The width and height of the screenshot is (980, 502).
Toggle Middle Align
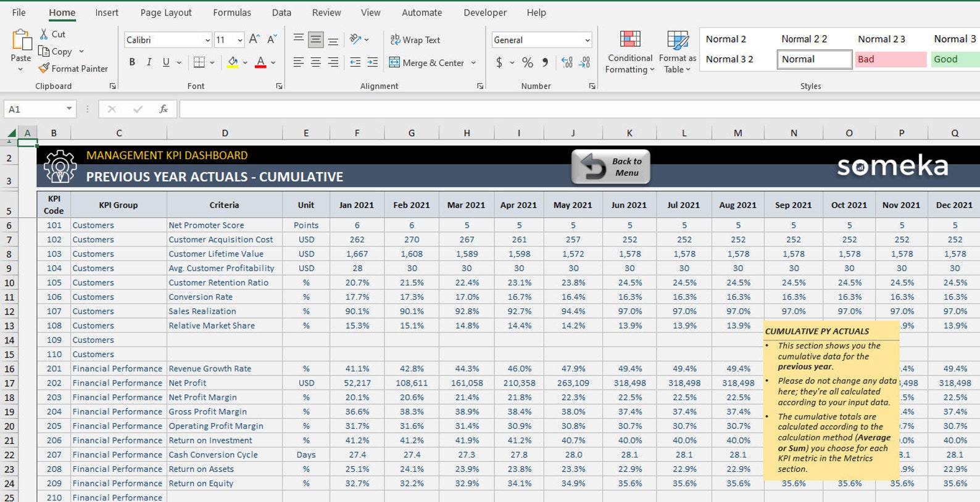coord(316,39)
